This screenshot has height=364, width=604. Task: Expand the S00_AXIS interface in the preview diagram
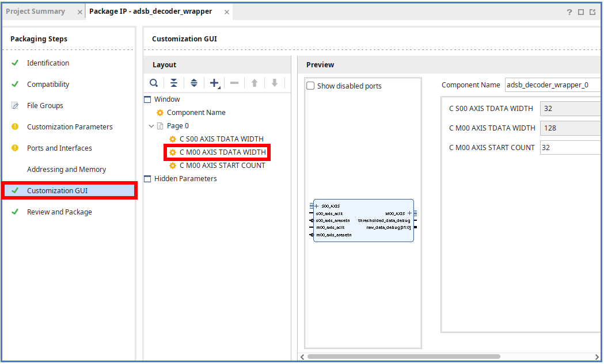316,205
